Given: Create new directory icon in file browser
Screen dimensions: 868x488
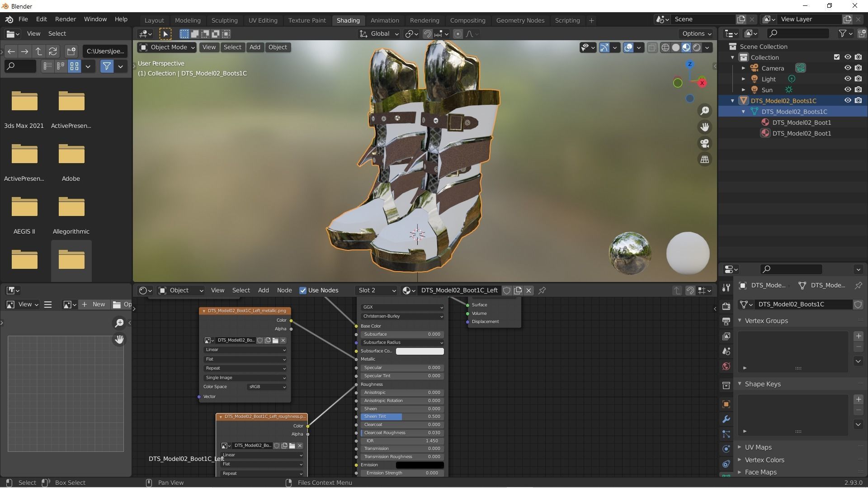Looking at the screenshot, I should point(71,52).
